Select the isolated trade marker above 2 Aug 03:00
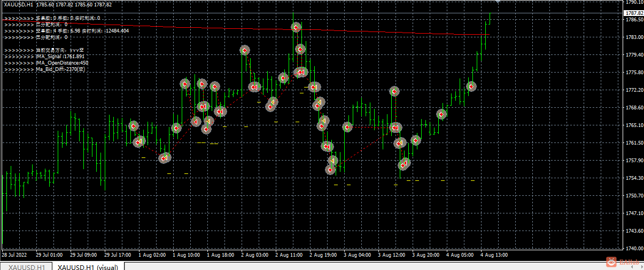This screenshot has height=270, width=644. 245,50
